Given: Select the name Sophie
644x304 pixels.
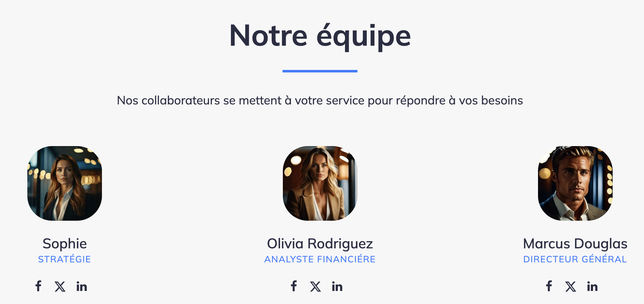Looking at the screenshot, I should (x=65, y=244).
